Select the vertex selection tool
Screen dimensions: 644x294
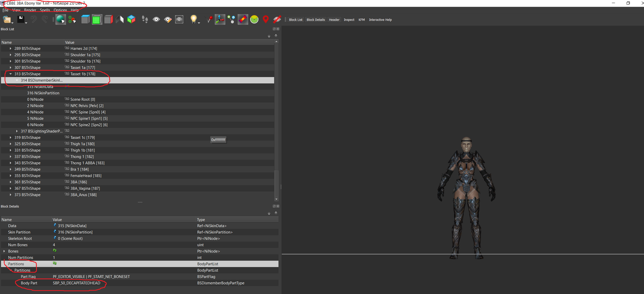point(72,19)
